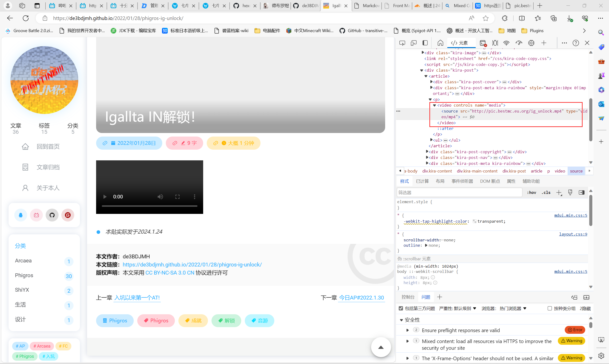
Task: Open the DevTools performance gauge icon
Action: (519, 43)
